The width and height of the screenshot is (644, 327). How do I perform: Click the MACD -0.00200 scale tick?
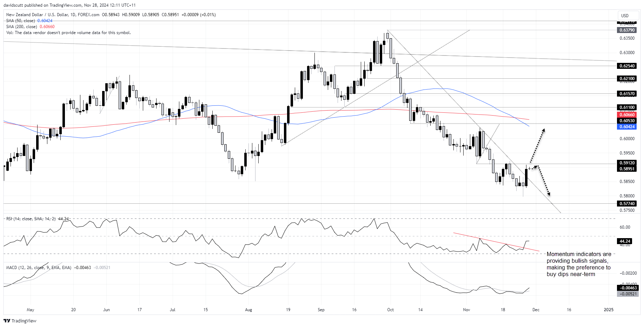pyautogui.click(x=628, y=273)
